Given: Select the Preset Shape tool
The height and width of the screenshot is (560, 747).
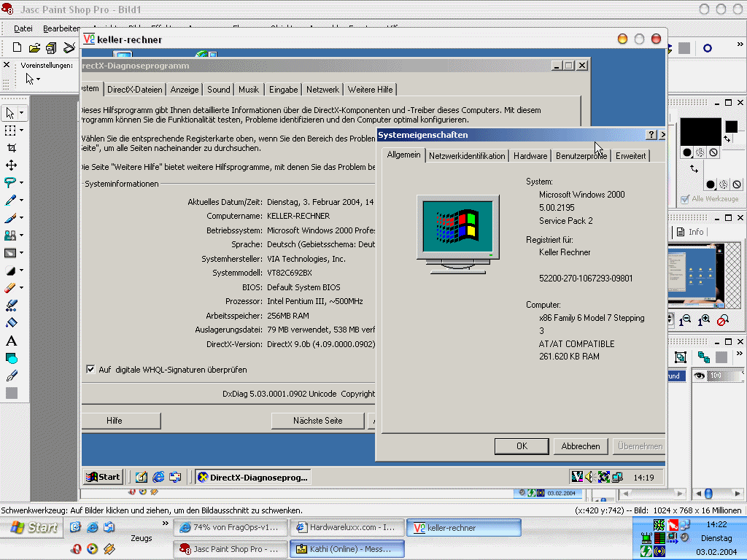Looking at the screenshot, I should [12, 358].
